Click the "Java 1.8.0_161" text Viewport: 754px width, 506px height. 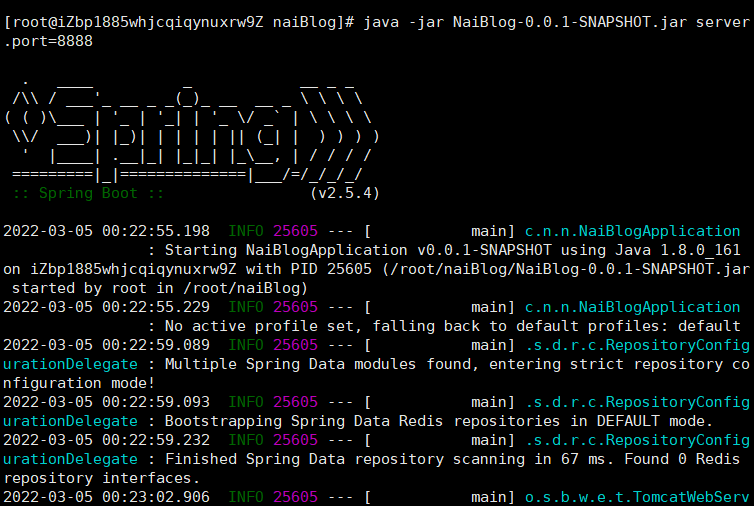tap(678, 251)
